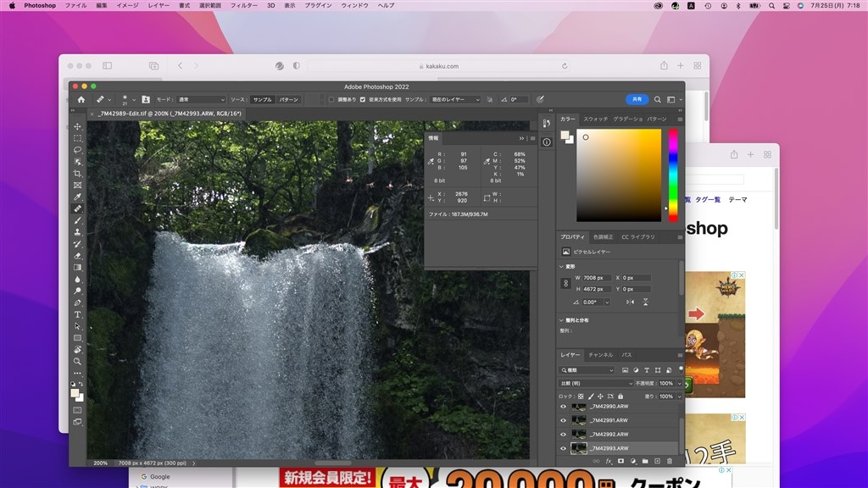
Task: Toggle visibility of _7M42992.ARW layer
Action: (563, 434)
